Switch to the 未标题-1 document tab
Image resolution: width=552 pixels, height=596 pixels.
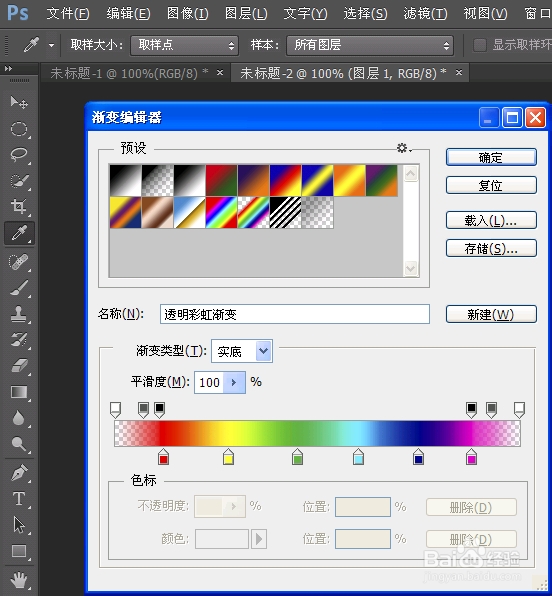129,73
